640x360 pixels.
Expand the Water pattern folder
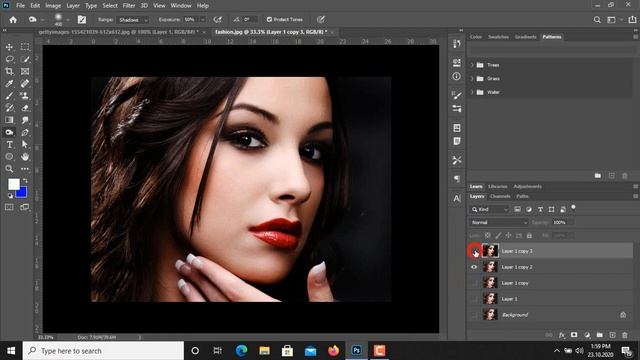pos(472,92)
